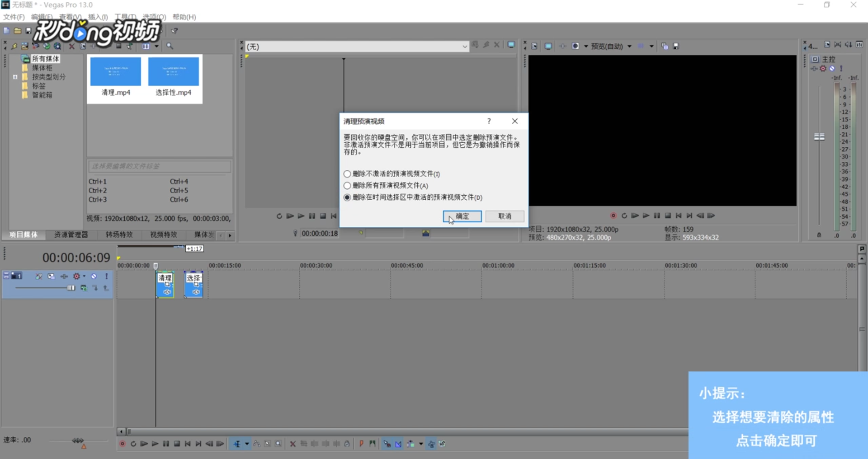The width and height of the screenshot is (868, 459).
Task: Open views dropdown arrow in media toolbar
Action: [x=156, y=46]
